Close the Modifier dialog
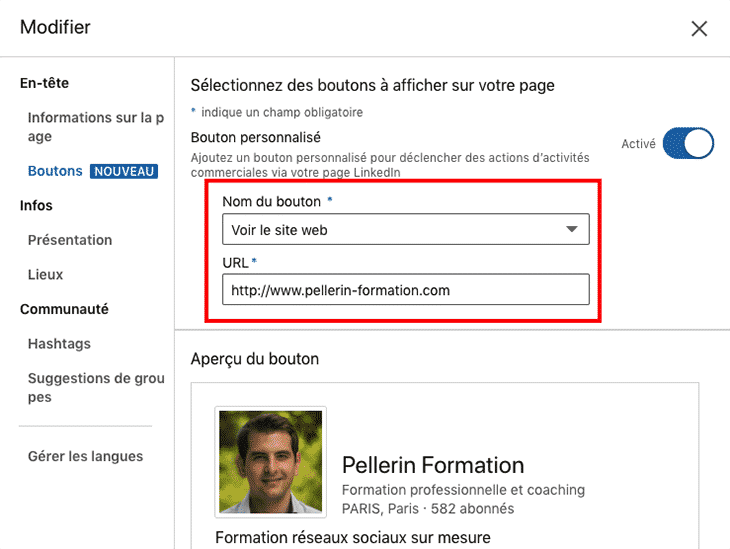Viewport: 730px width, 549px height. click(x=699, y=28)
